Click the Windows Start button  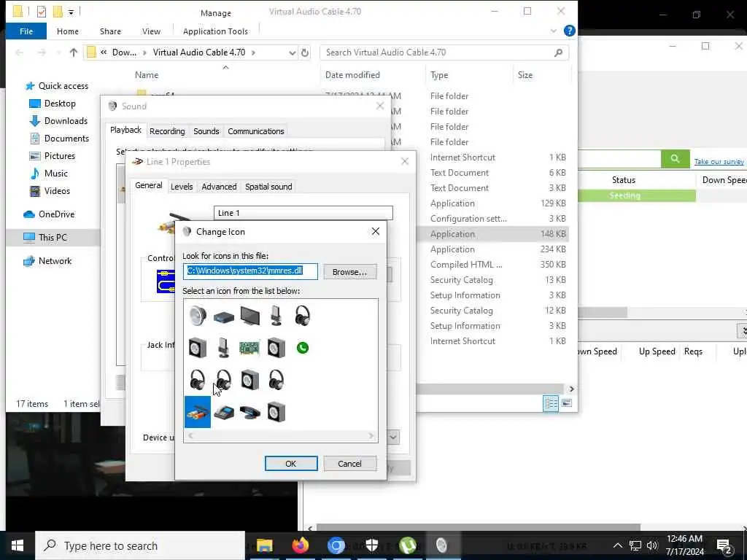click(x=18, y=545)
